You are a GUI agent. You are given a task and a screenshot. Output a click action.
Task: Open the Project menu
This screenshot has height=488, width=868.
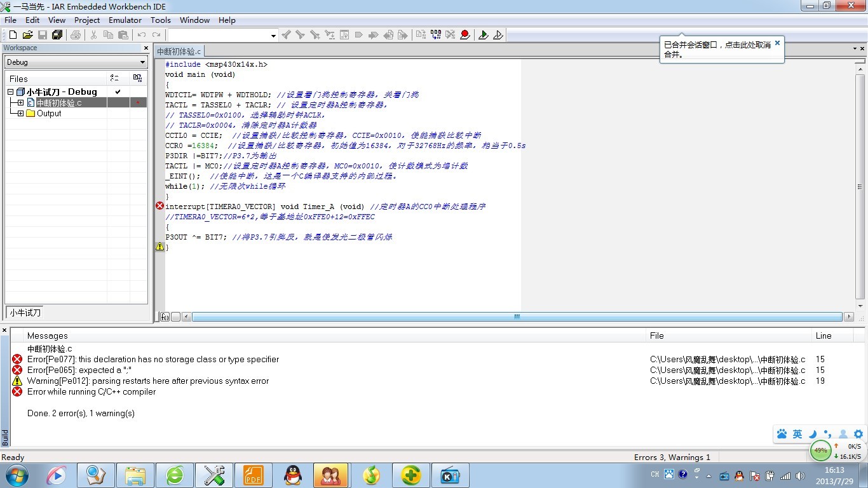[x=87, y=20]
